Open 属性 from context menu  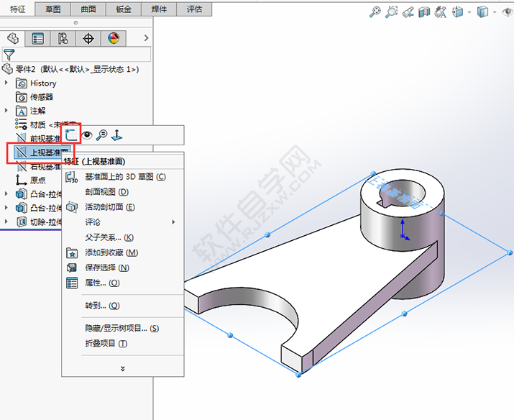coord(123,283)
